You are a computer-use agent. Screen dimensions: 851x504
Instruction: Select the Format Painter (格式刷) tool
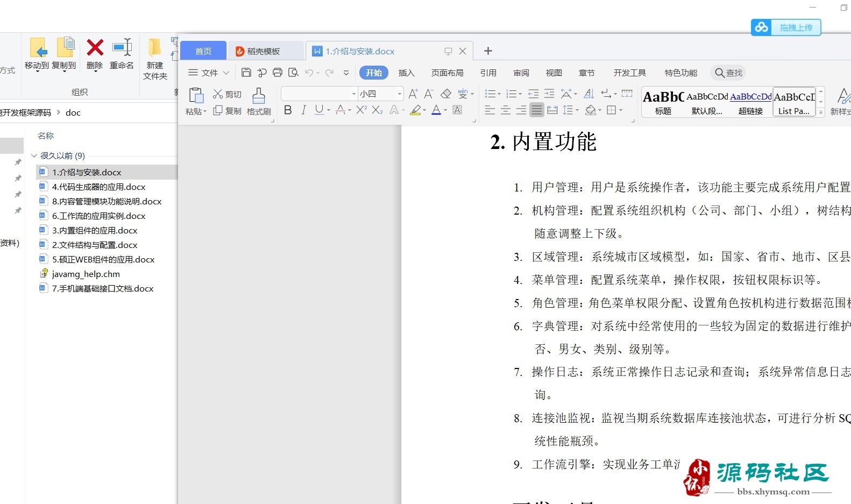point(259,102)
